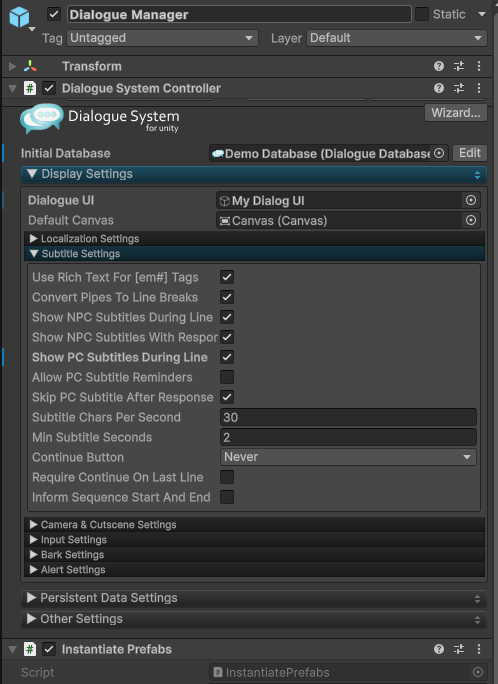The width and height of the screenshot is (498, 684).
Task: Click the 'Continue Button' label
Action: point(78,457)
